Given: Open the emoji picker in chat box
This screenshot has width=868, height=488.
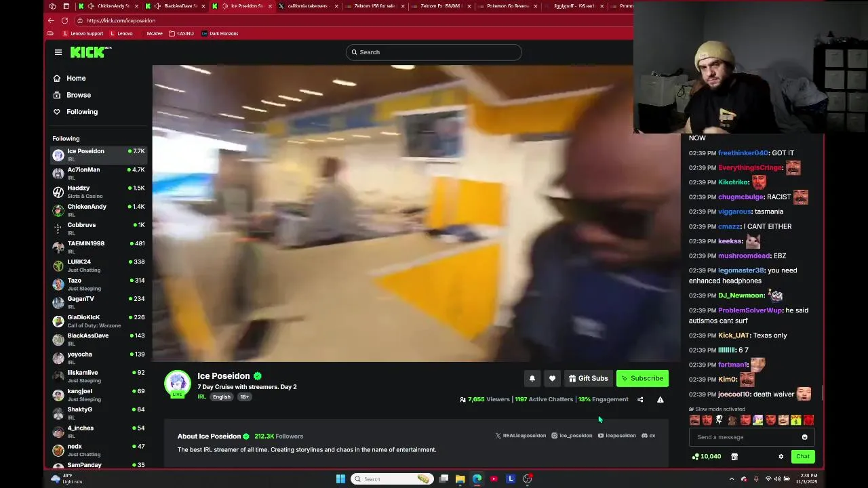Looking at the screenshot, I should click(x=805, y=437).
